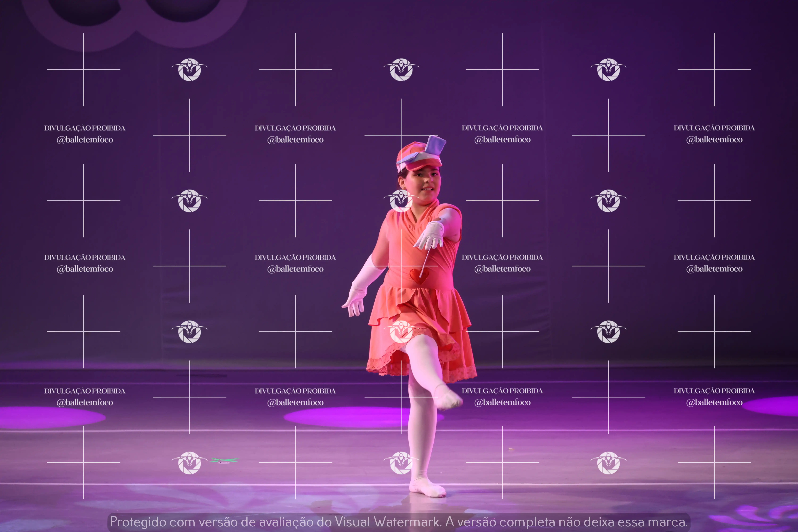This screenshot has width=798, height=532.
Task: Click camera logo watermark over dancer's shoulder
Action: click(401, 201)
